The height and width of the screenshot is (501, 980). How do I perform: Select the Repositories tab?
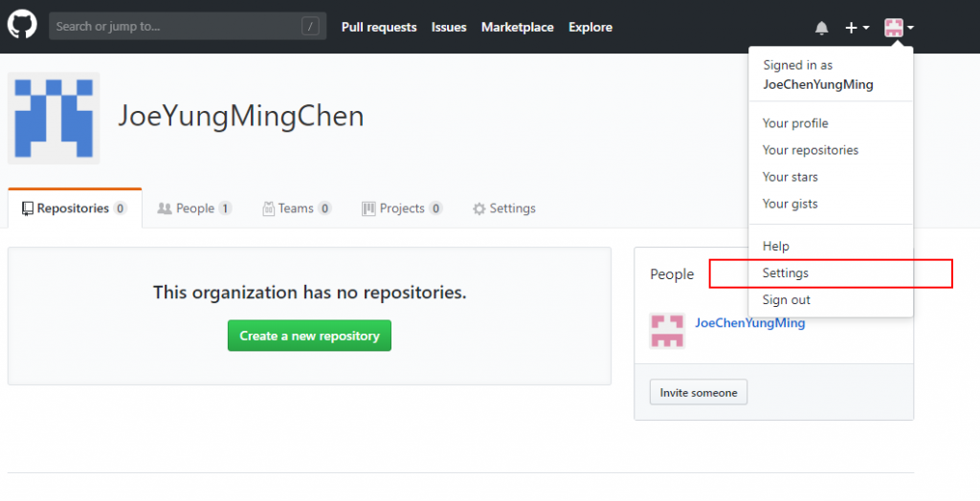(x=75, y=208)
